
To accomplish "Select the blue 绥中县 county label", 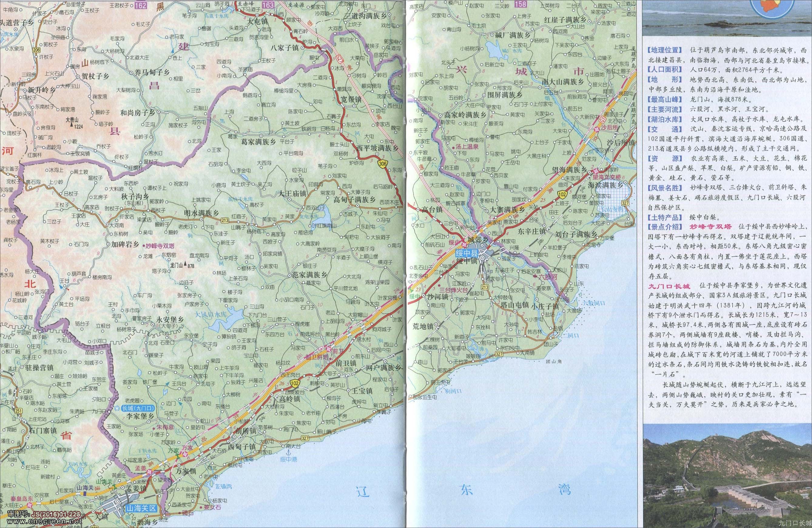I will [467, 253].
